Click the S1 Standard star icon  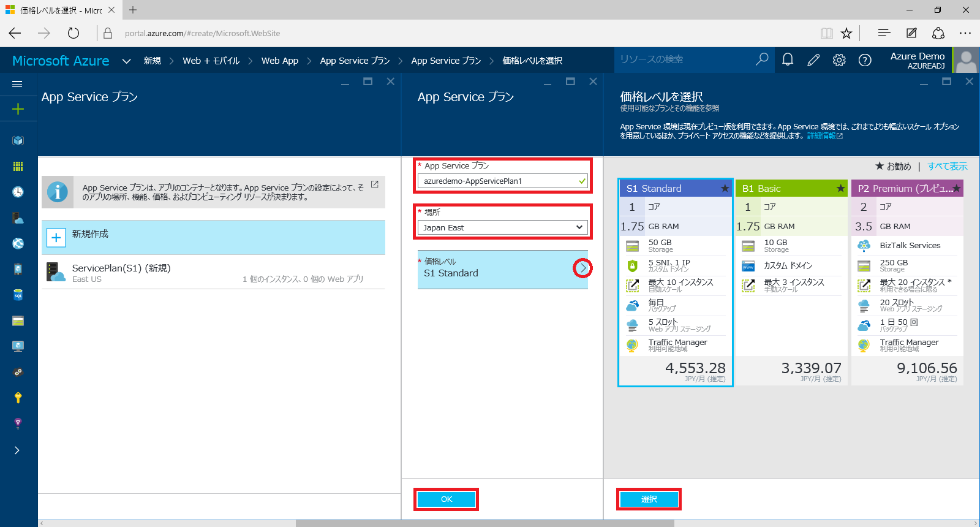pos(725,188)
